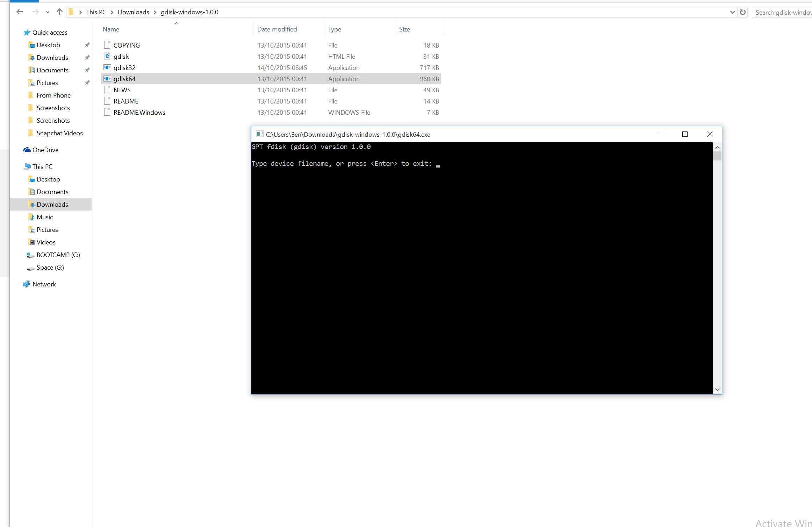Select Quick access in navigation pane
Viewport: 812px width, 527px height.
click(50, 32)
